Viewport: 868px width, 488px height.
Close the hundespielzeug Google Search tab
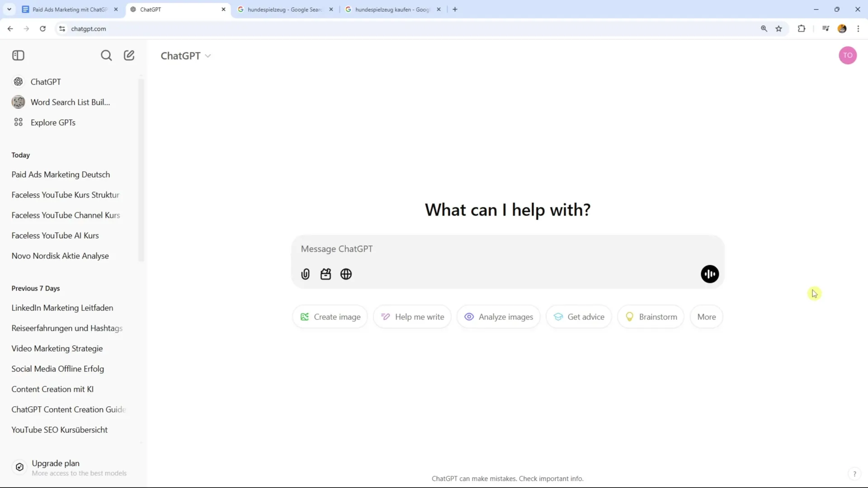click(331, 9)
